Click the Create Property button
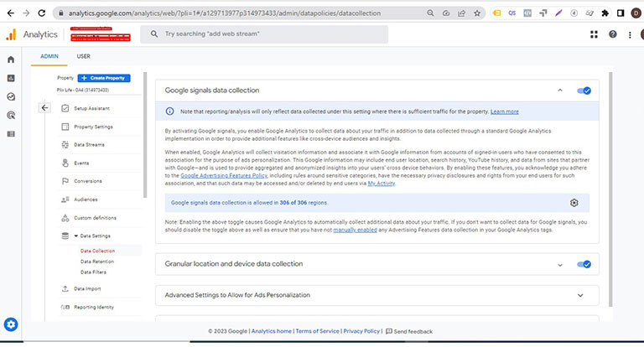This screenshot has height=347, width=644. tap(104, 78)
